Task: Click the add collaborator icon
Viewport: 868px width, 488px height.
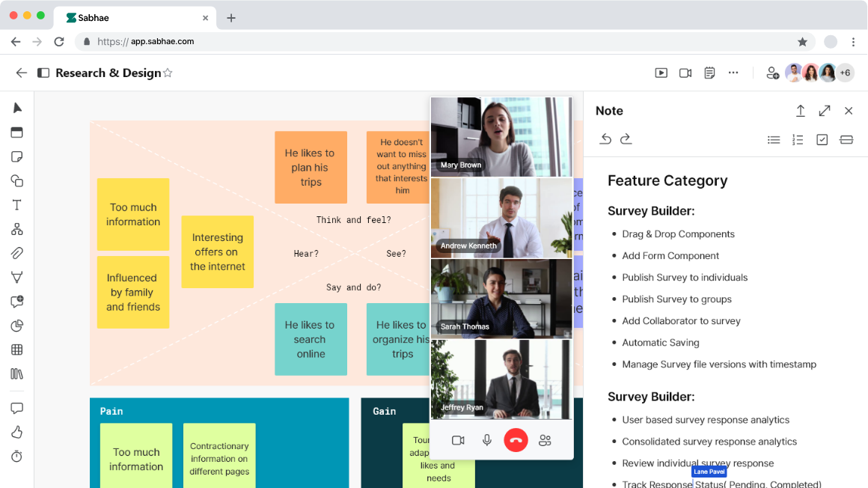Action: [773, 73]
